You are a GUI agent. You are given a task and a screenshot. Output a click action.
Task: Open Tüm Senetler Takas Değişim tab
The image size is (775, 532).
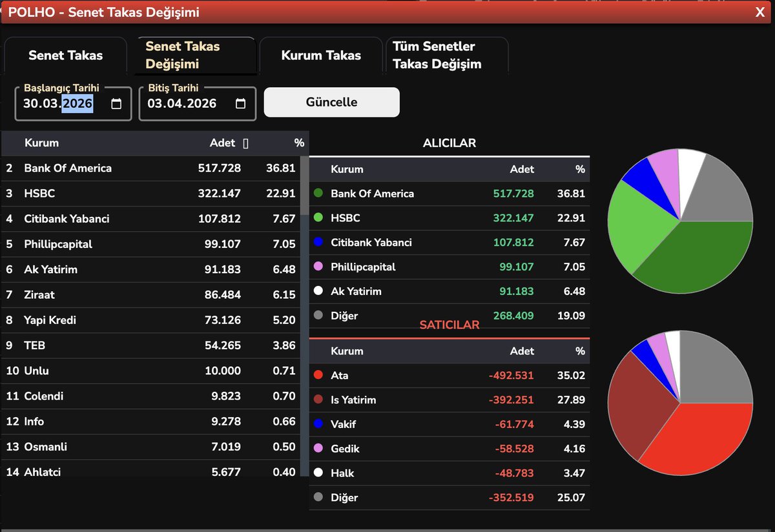[x=446, y=56]
